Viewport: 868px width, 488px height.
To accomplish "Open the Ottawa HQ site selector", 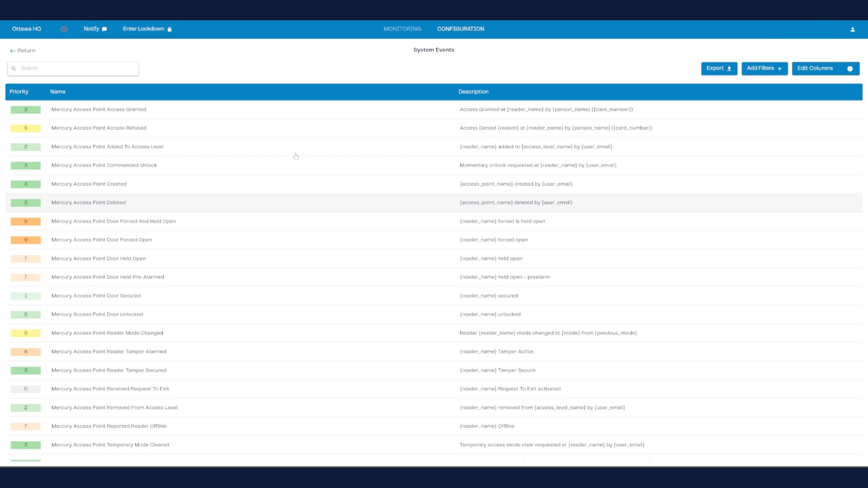I will (27, 29).
